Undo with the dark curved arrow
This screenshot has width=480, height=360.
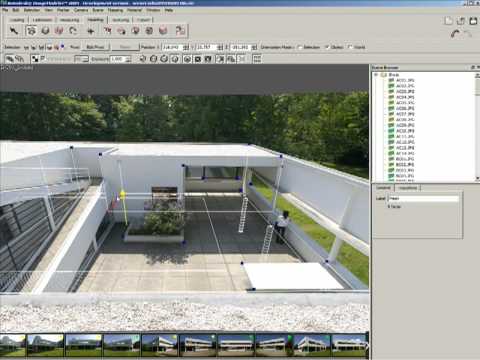pyautogui.click(x=455, y=33)
